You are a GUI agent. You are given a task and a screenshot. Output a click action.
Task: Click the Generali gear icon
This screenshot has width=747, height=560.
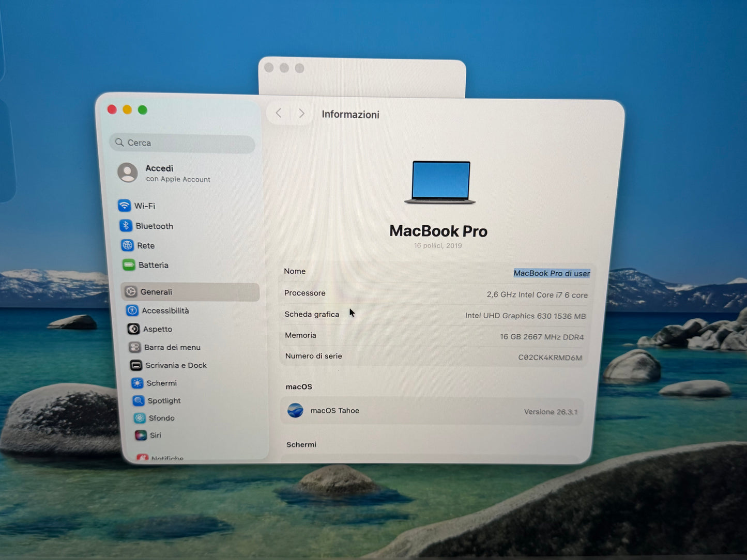click(x=131, y=291)
